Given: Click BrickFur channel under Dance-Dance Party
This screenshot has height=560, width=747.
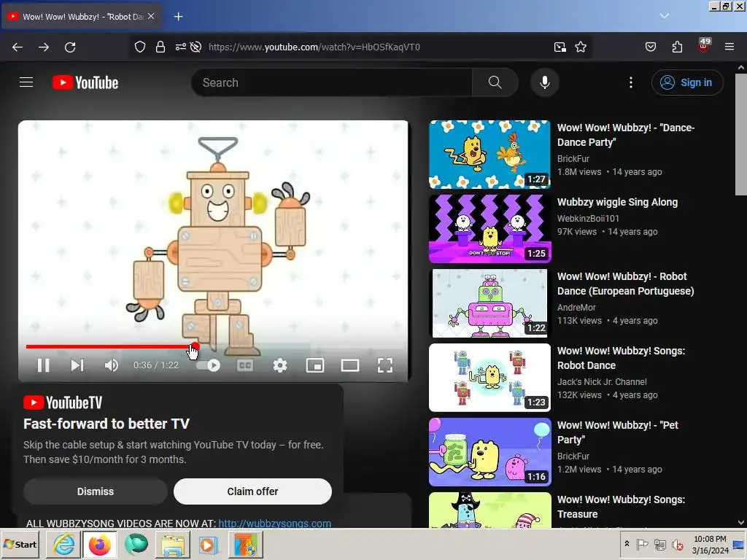Looking at the screenshot, I should (x=573, y=158).
